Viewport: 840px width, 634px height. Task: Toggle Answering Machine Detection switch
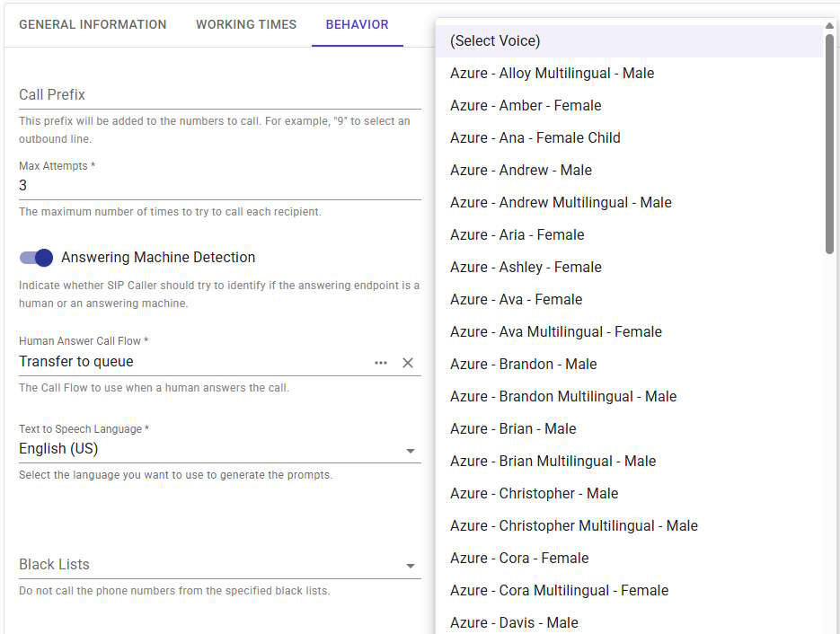coord(37,258)
